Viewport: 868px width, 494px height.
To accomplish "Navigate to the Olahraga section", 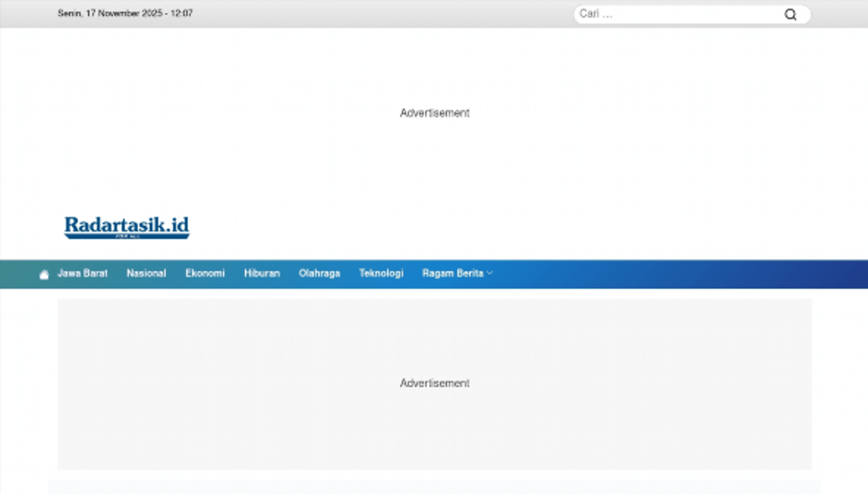I will point(319,273).
